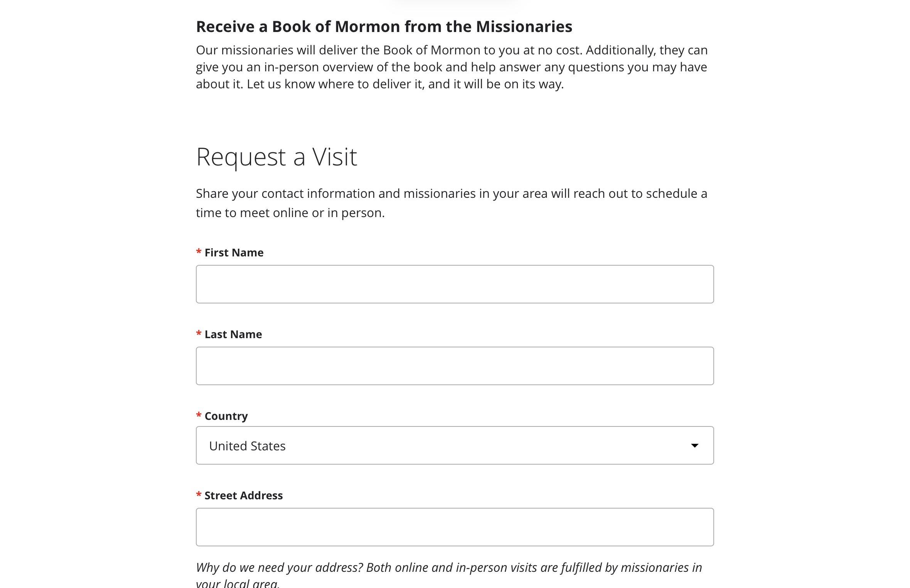Click the Country field label
The width and height of the screenshot is (910, 588).
click(226, 416)
